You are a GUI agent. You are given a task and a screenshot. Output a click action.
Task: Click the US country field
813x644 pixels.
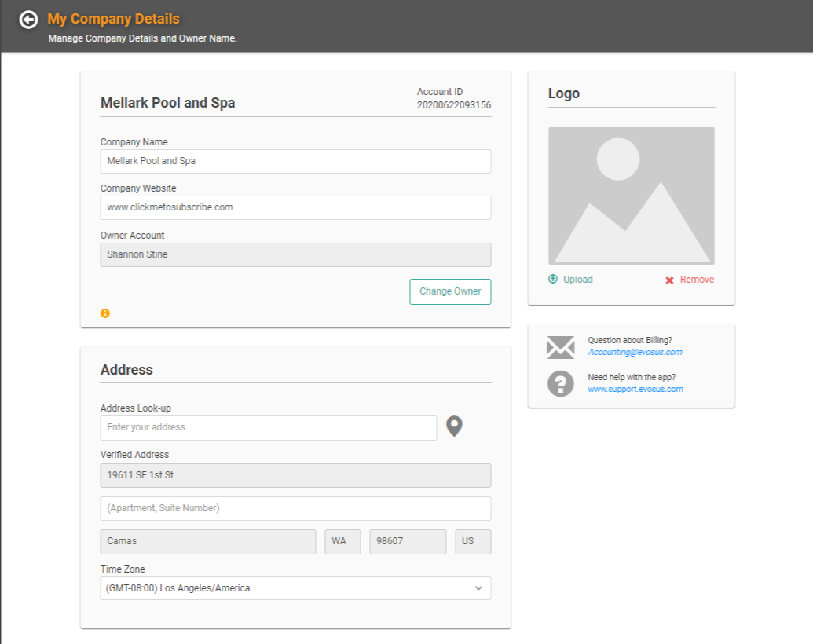[473, 541]
